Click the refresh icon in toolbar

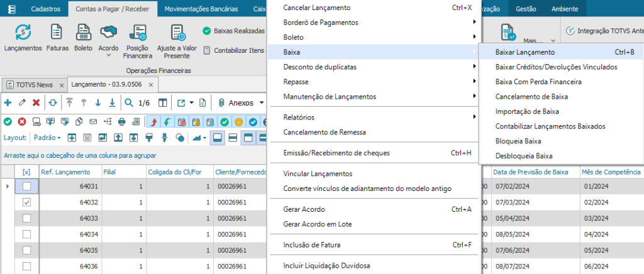pyautogui.click(x=53, y=102)
